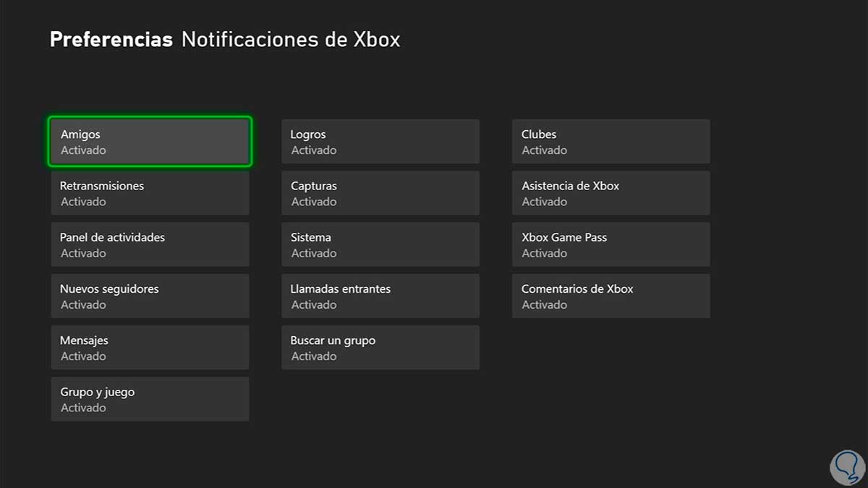868x488 pixels.
Task: Select the Sistema notifications tile
Action: click(380, 244)
